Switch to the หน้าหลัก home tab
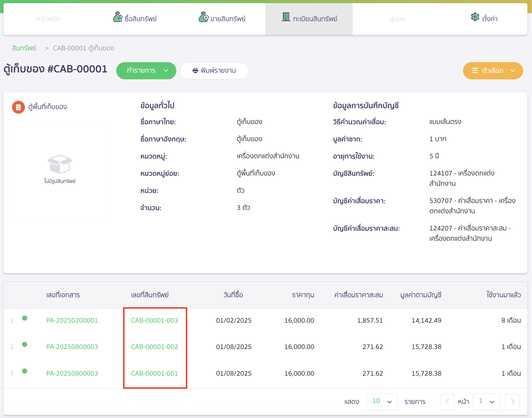 [48, 19]
